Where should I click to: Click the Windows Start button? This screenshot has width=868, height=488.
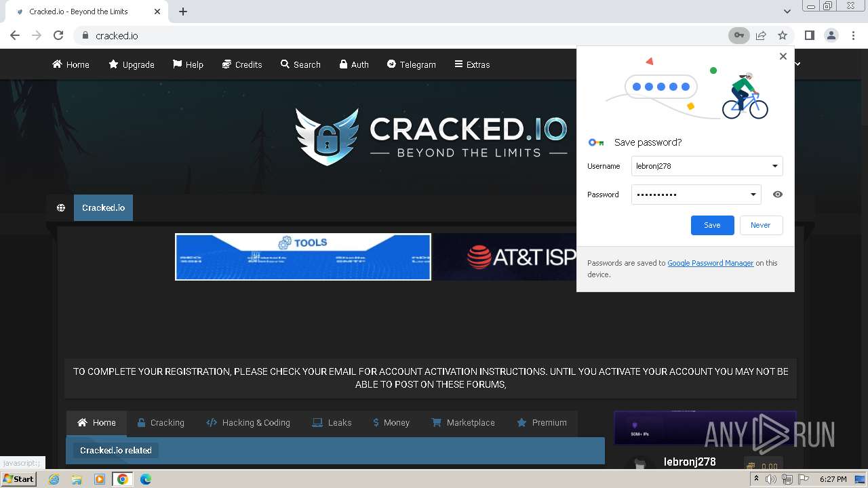[x=18, y=479]
